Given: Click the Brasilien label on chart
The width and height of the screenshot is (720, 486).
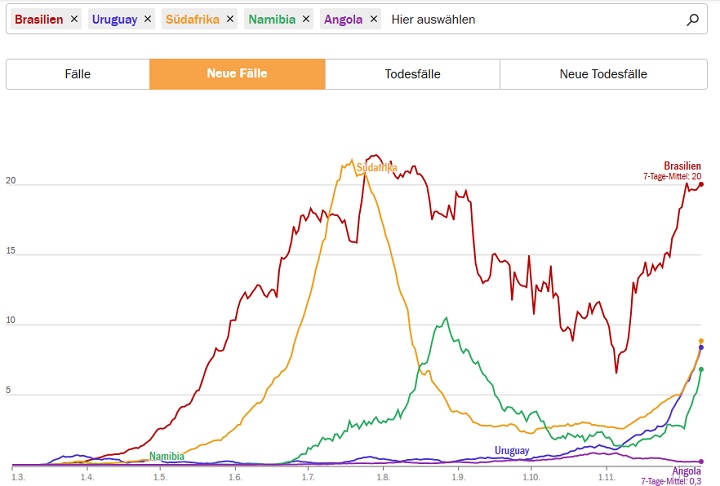Looking at the screenshot, I should [x=682, y=166].
